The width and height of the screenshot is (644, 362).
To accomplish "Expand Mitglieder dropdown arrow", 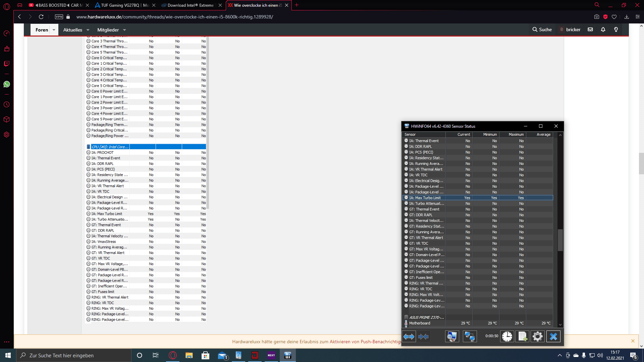I will pyautogui.click(x=124, y=30).
